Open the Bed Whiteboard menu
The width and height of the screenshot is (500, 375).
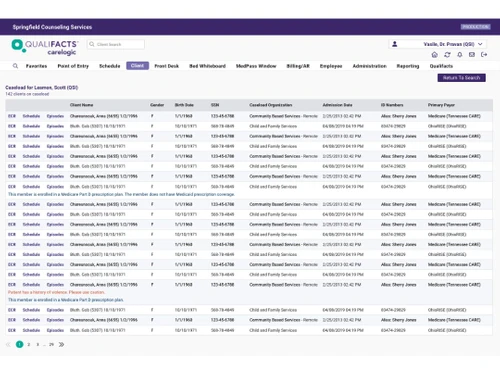pos(207,66)
